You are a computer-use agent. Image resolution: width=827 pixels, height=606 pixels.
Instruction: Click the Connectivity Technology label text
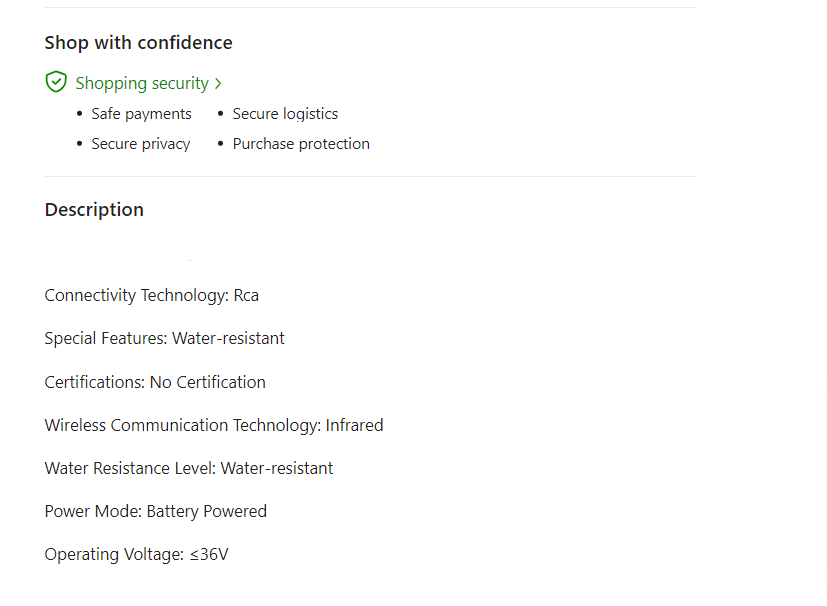(x=136, y=295)
